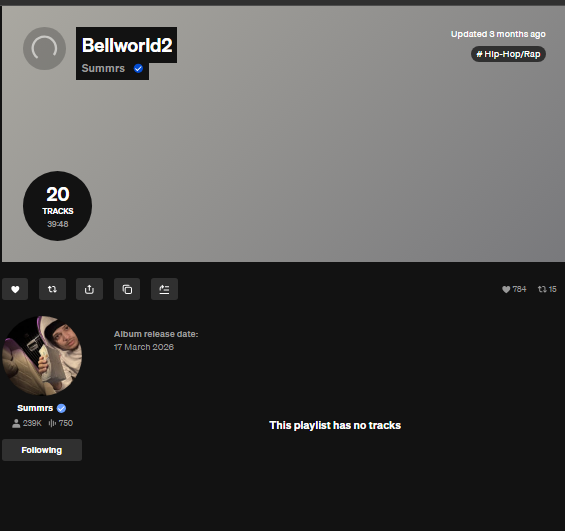
Task: Open Summrs artist link in header
Action: (103, 68)
